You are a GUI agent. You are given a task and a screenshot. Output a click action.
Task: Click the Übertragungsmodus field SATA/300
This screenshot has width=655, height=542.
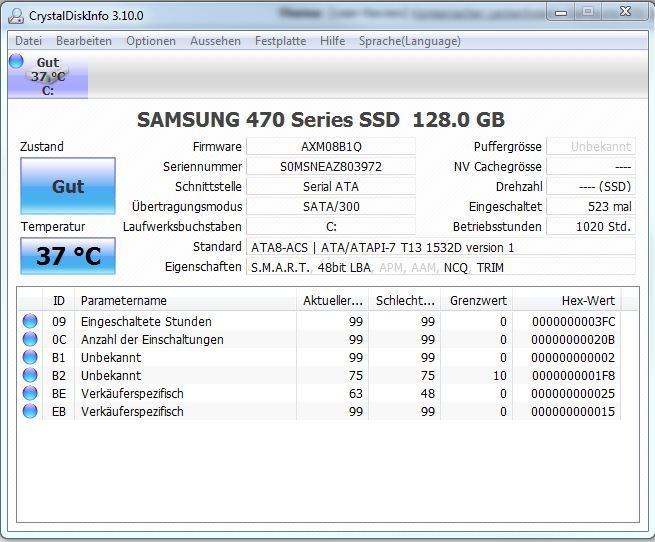tap(331, 206)
